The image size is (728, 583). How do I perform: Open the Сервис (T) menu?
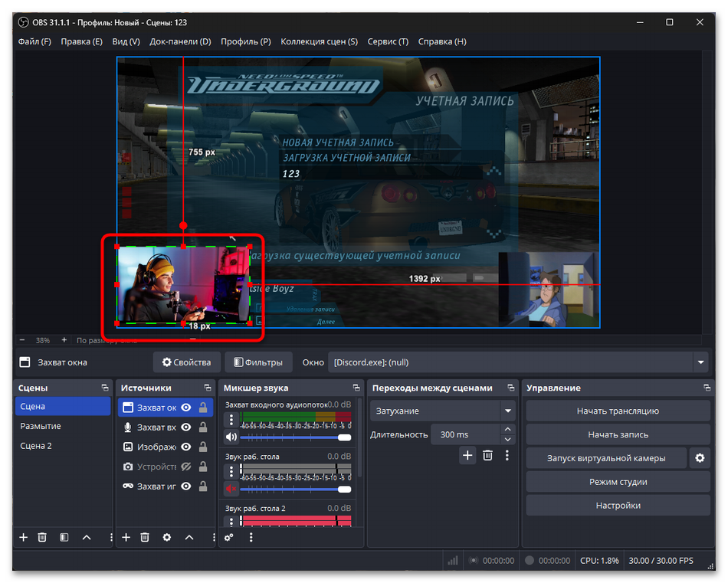[x=388, y=41]
